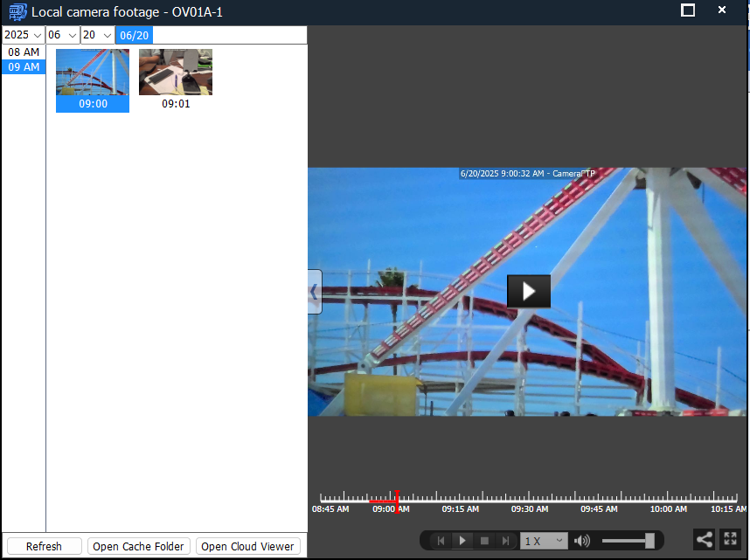Collapse the footage list side panel
The height and width of the screenshot is (560, 750).
pyautogui.click(x=315, y=292)
